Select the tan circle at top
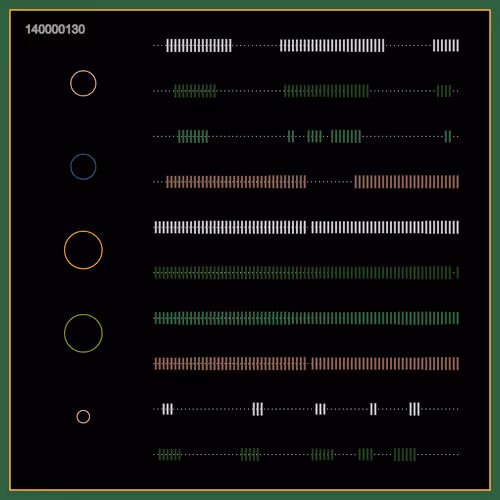Screen dimensions: 500x500 83,83
